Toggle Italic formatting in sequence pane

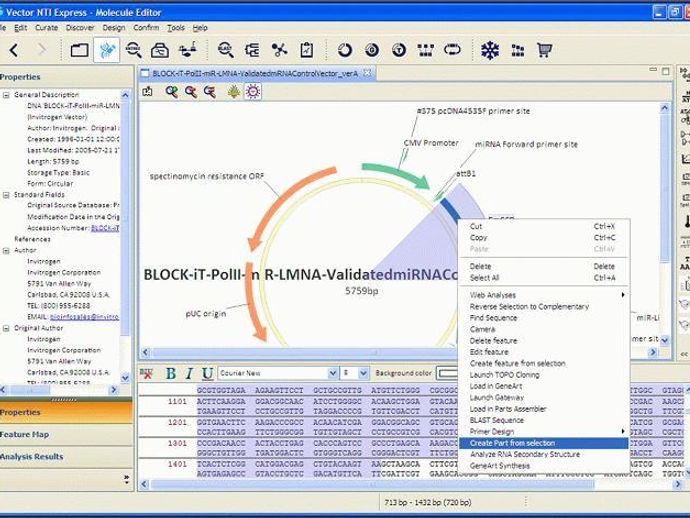tap(189, 374)
